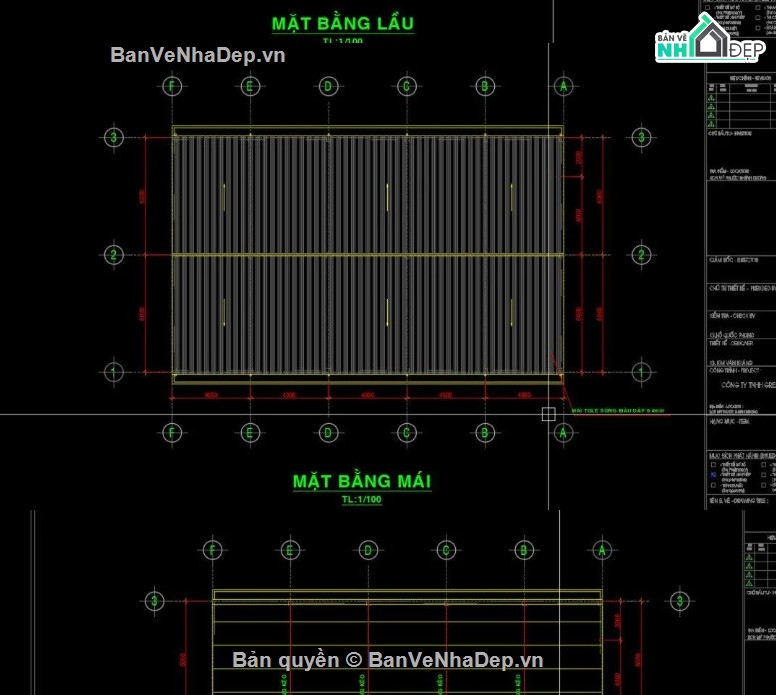The height and width of the screenshot is (695, 776).
Task: Select the 'TÊN B. VẼ - DRAWING TITLE' label
Action: (738, 500)
